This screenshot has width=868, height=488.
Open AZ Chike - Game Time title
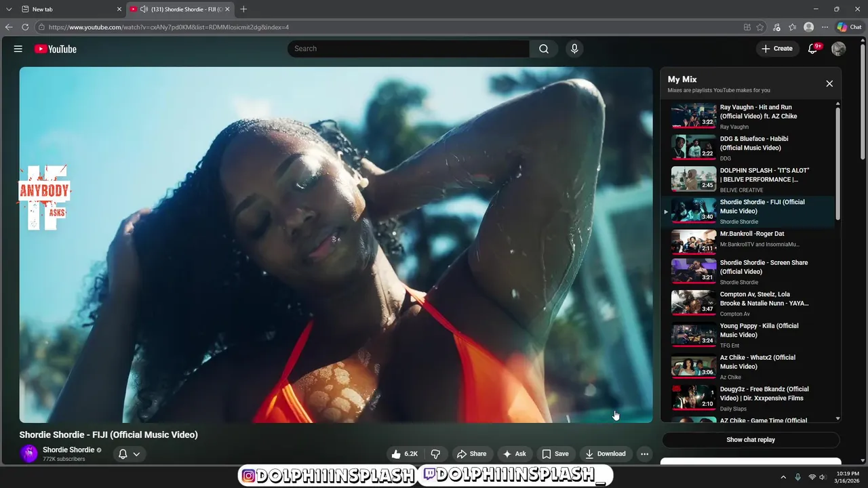[x=764, y=420]
